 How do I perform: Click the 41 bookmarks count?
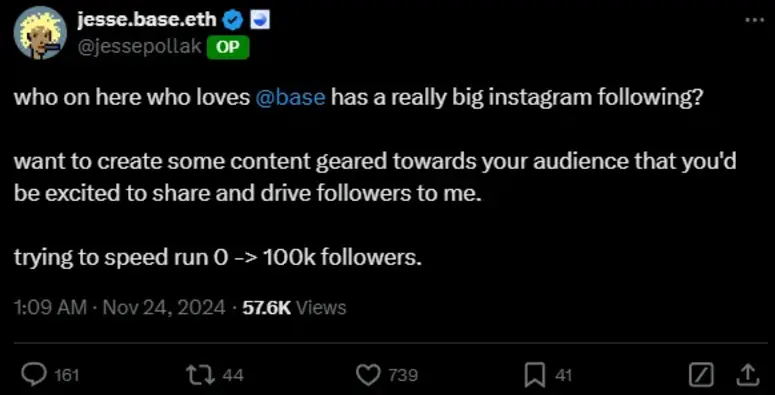pos(563,376)
